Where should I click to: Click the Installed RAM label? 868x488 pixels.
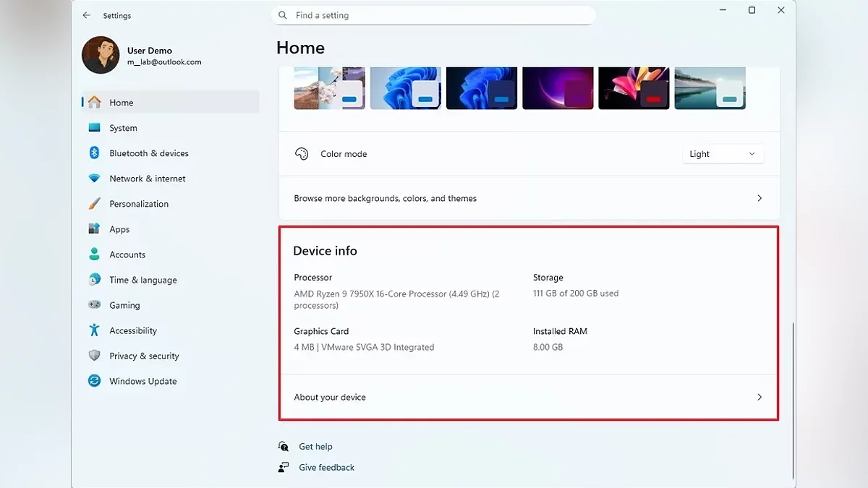click(560, 331)
